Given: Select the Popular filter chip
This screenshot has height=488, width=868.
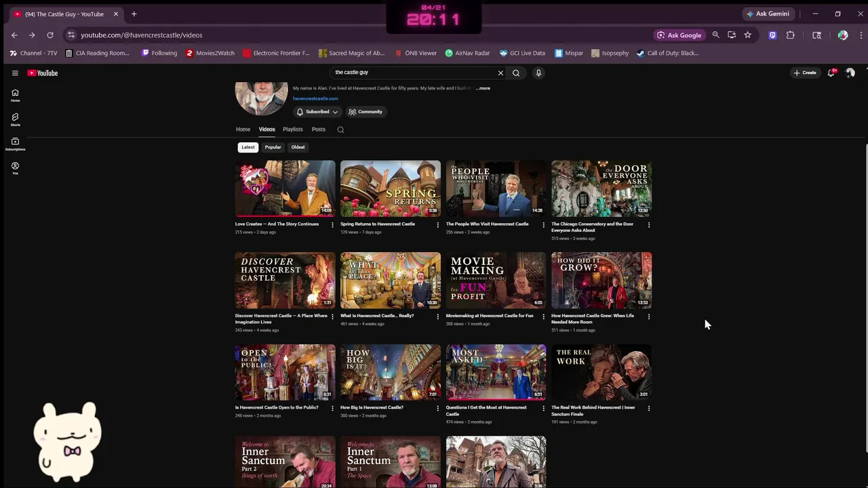Looking at the screenshot, I should coord(273,147).
